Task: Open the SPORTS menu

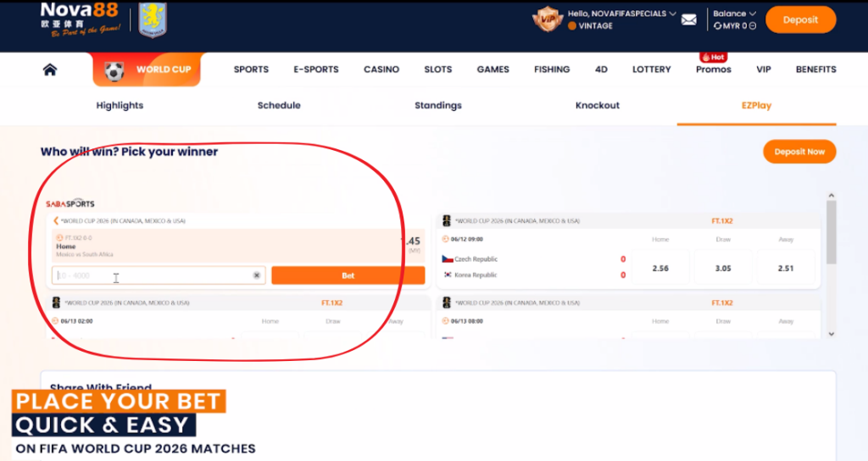Action: pyautogui.click(x=251, y=69)
